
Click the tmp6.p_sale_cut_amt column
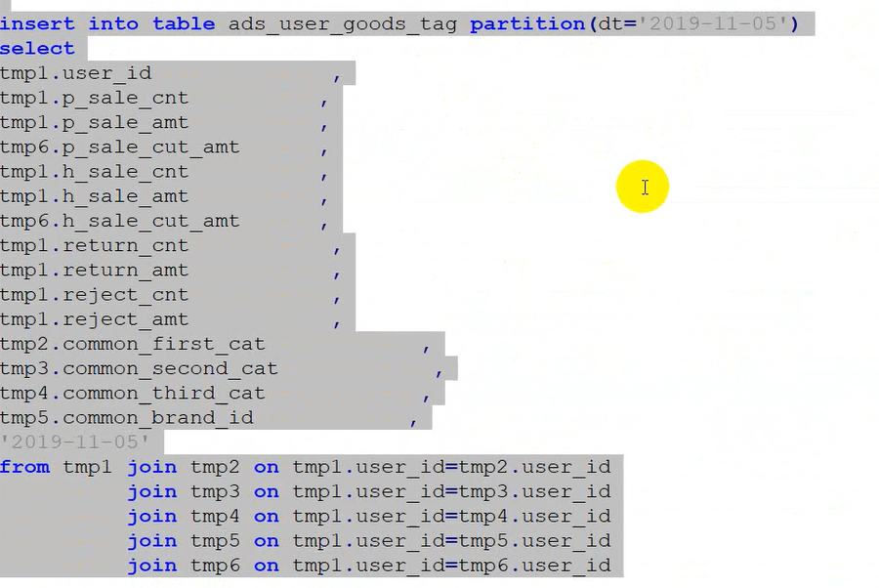click(x=119, y=147)
